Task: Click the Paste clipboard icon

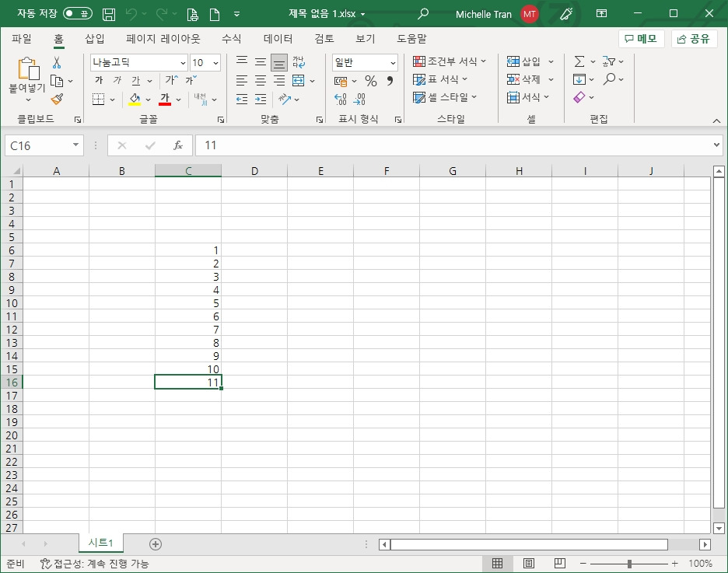Action: click(28, 69)
